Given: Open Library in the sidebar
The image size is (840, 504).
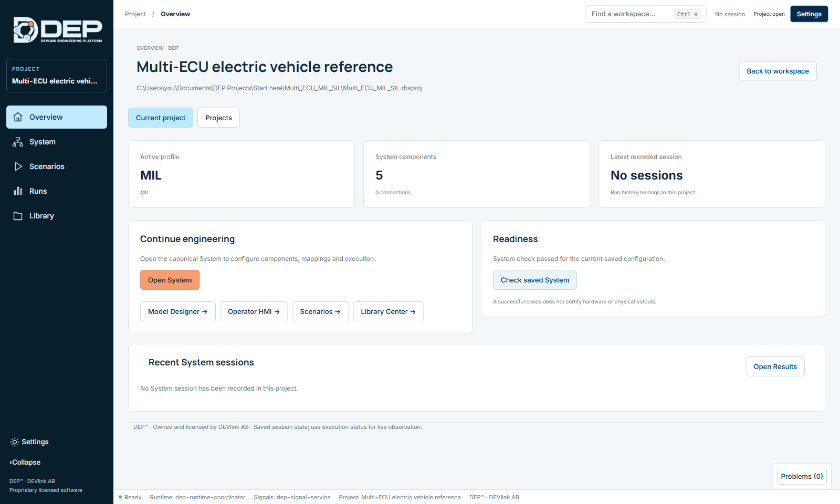Looking at the screenshot, I should point(57,216).
